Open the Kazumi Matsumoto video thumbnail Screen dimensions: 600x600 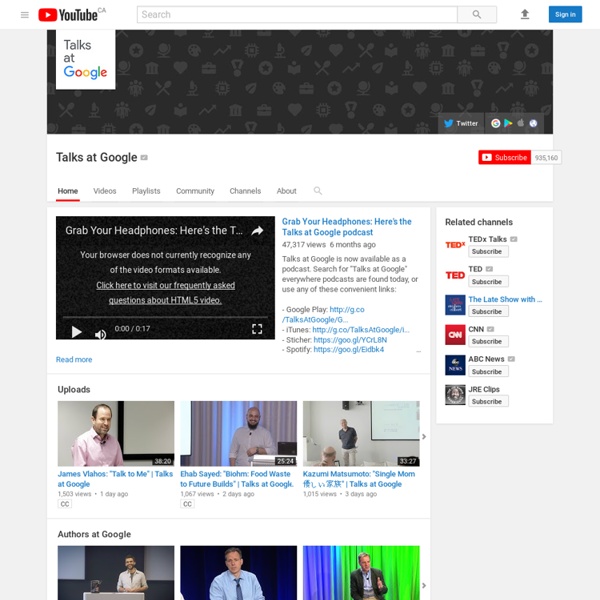[x=361, y=434]
